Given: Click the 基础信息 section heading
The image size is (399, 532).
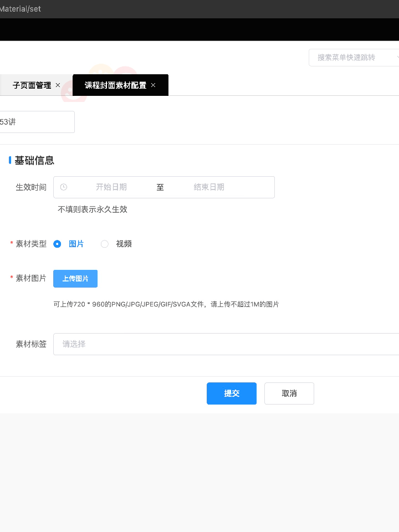Looking at the screenshot, I should pyautogui.click(x=34, y=161).
